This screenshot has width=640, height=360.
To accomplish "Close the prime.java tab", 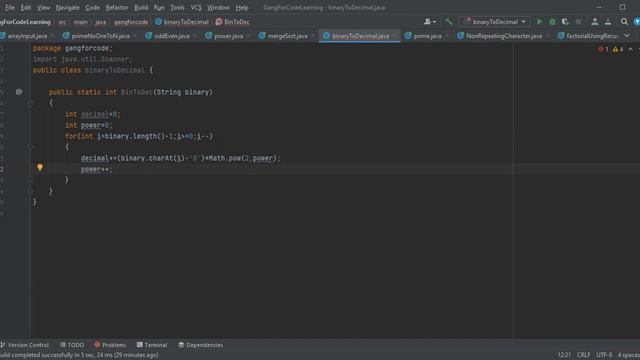I will 447,36.
